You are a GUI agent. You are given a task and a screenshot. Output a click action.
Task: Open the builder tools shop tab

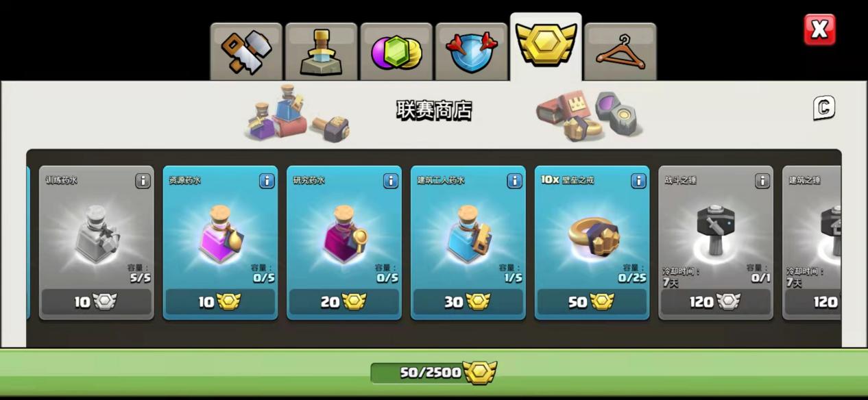pyautogui.click(x=246, y=51)
